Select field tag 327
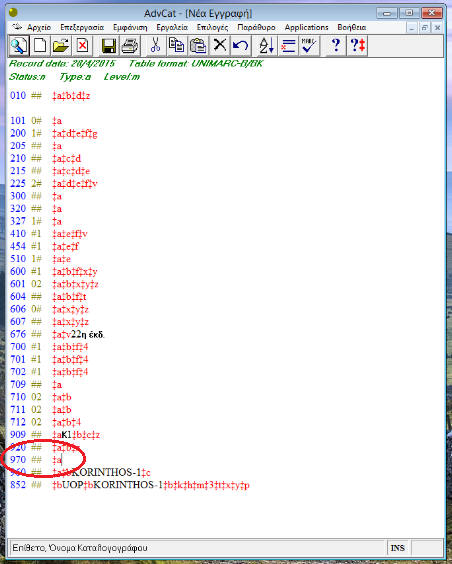 [18, 221]
